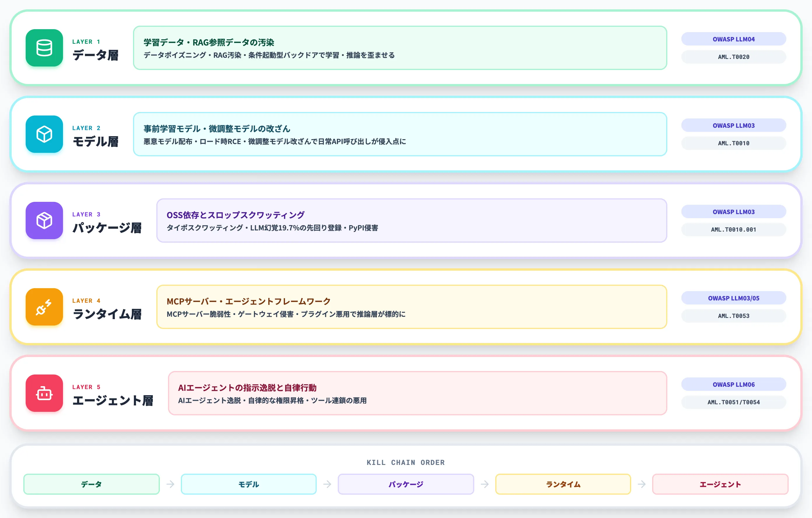
Task: Click the パッケージ層 title text
Action: [107, 228]
